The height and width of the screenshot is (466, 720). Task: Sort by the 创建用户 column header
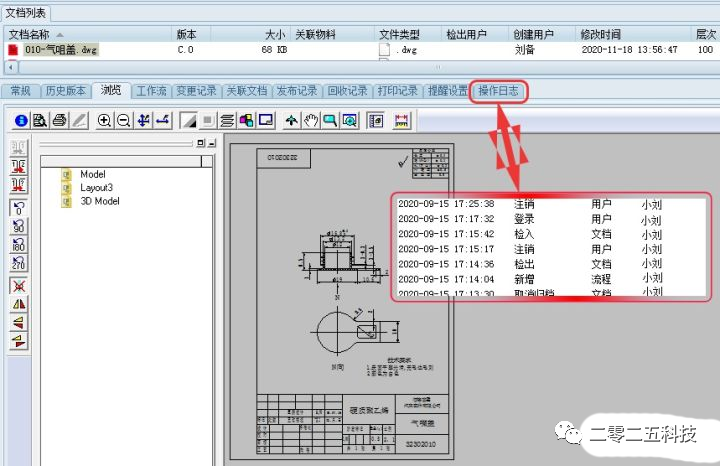click(x=542, y=34)
